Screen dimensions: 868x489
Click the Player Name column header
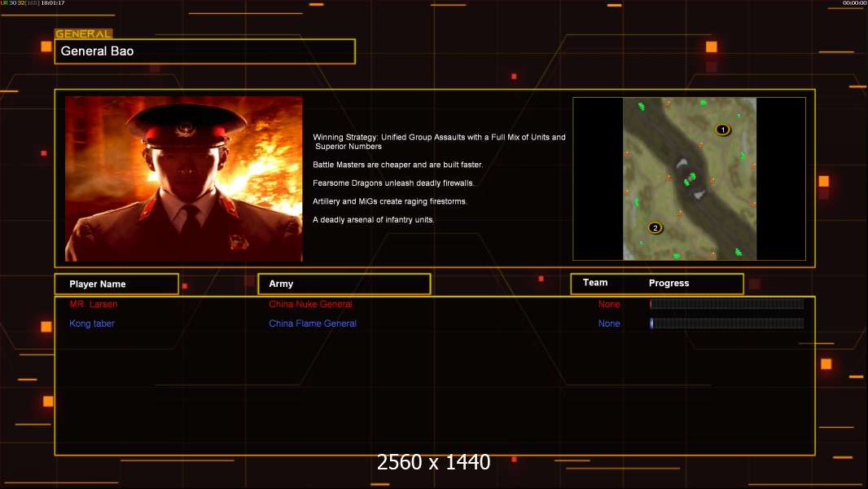[x=116, y=284]
